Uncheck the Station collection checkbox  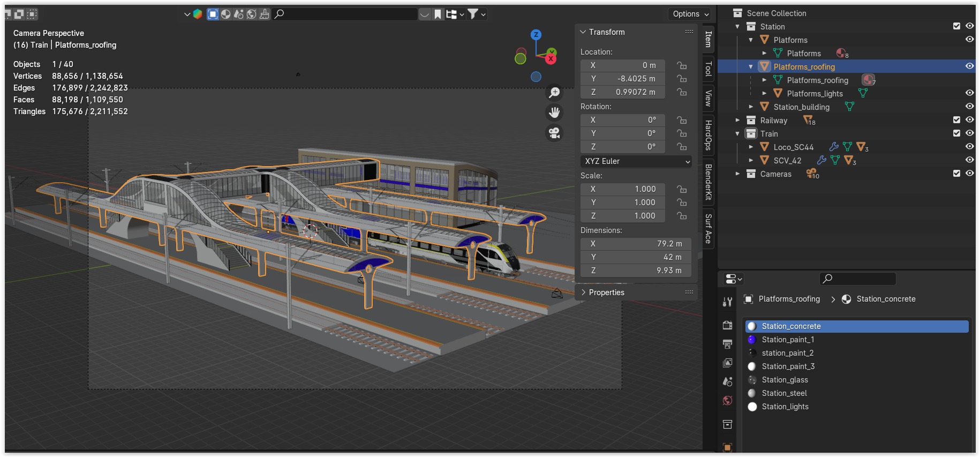(x=957, y=26)
